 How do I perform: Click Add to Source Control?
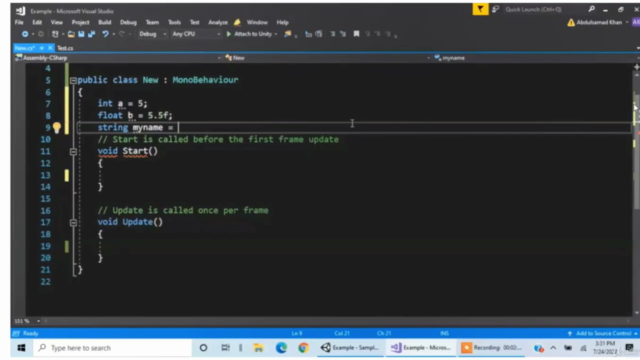coord(603,333)
